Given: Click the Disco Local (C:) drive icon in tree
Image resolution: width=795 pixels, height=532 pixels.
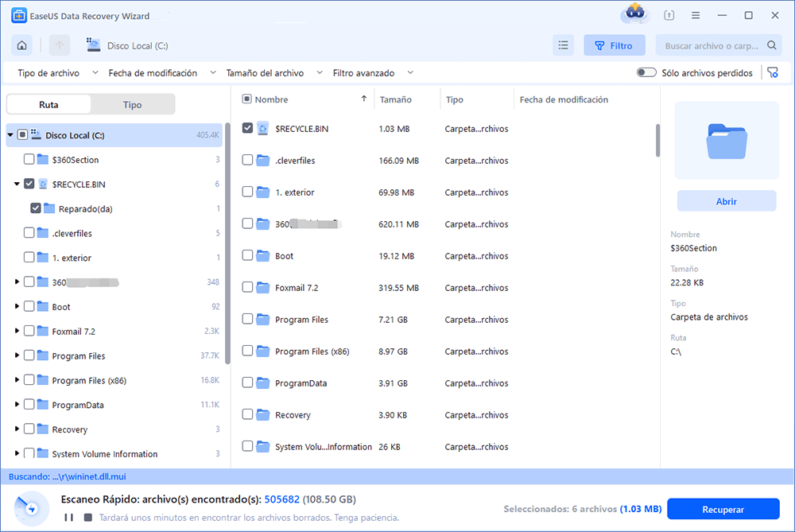Looking at the screenshot, I should click(x=36, y=134).
